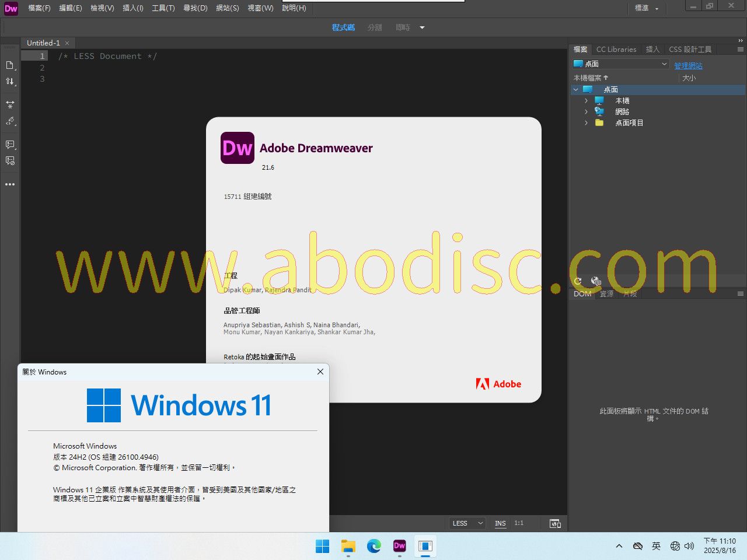The height and width of the screenshot is (560, 747).
Task: Open the Windows Start menu
Action: coord(322,546)
